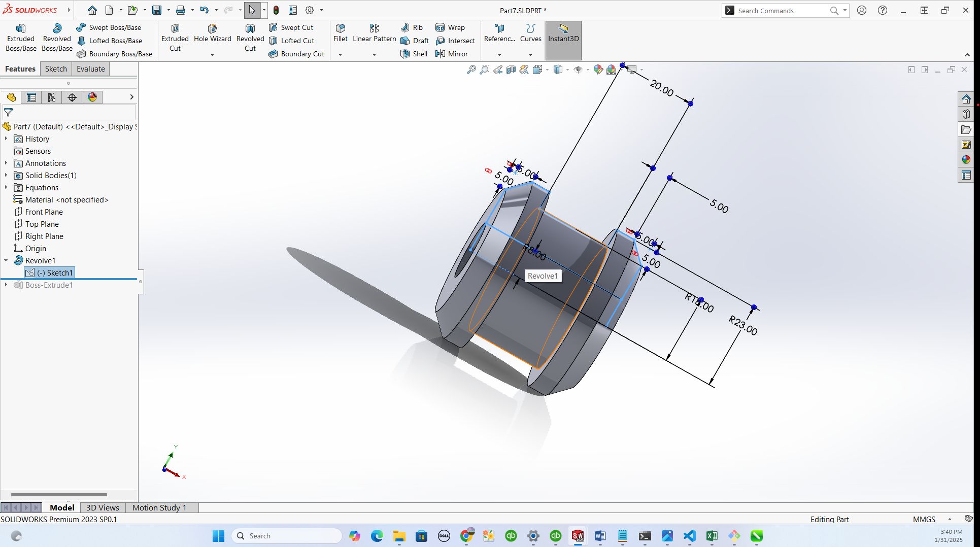Click Section View icon
This screenshot has height=547, width=980.
coord(511,70)
